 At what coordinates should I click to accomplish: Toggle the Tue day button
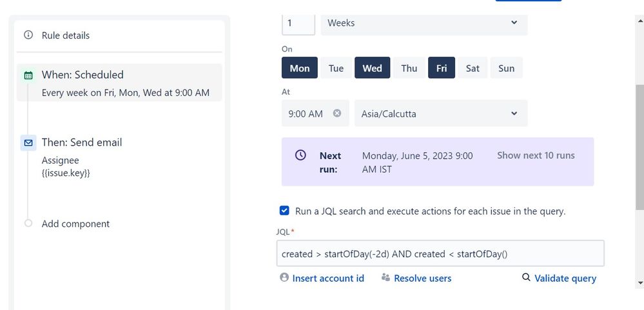tap(336, 68)
